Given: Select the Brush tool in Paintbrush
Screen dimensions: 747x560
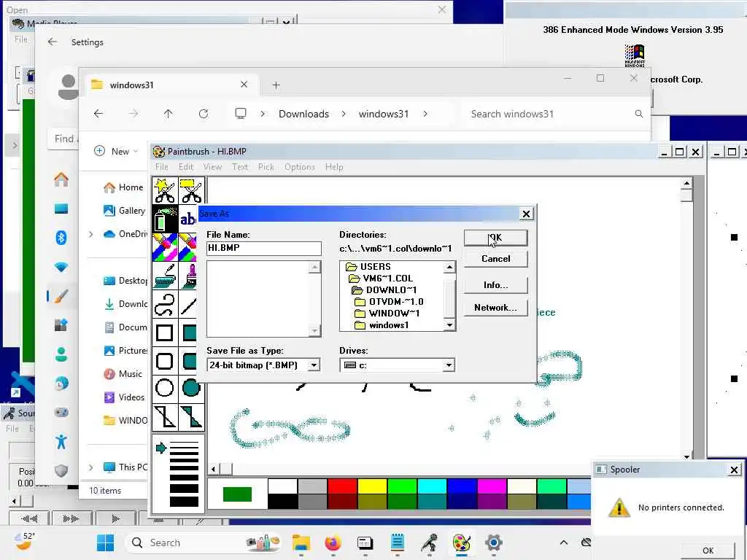Looking at the screenshot, I should coord(187,276).
